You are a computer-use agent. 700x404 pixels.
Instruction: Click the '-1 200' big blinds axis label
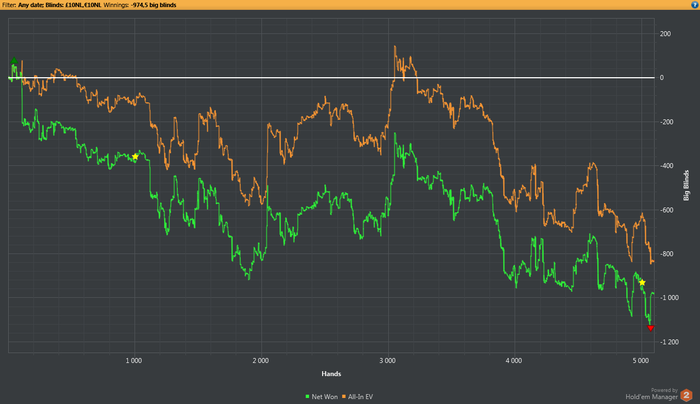pyautogui.click(x=669, y=342)
